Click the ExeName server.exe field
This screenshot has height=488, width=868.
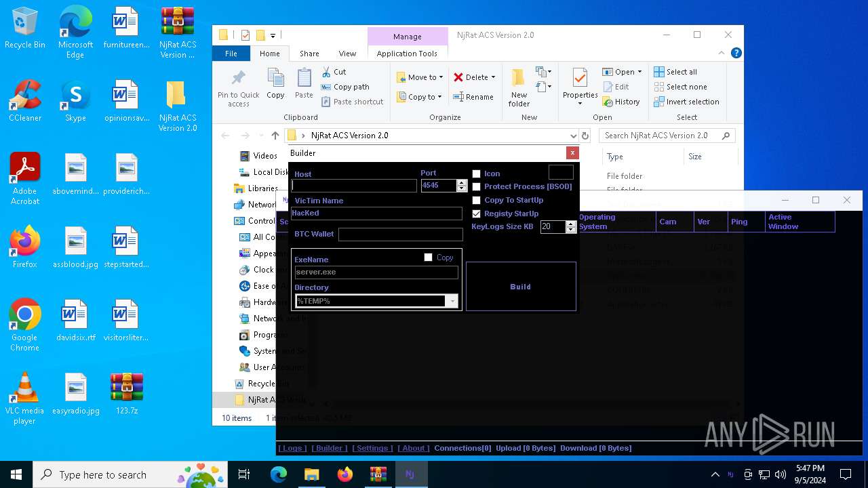(x=376, y=272)
